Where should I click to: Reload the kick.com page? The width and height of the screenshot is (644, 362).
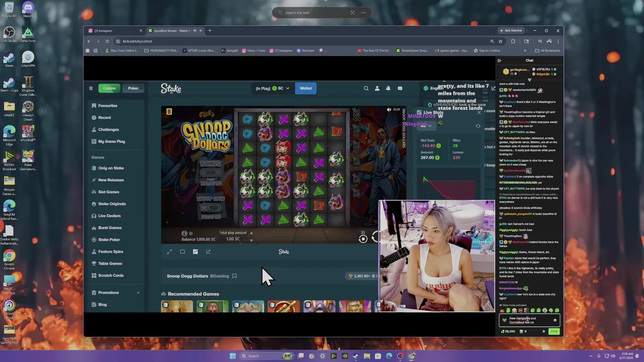click(107, 41)
